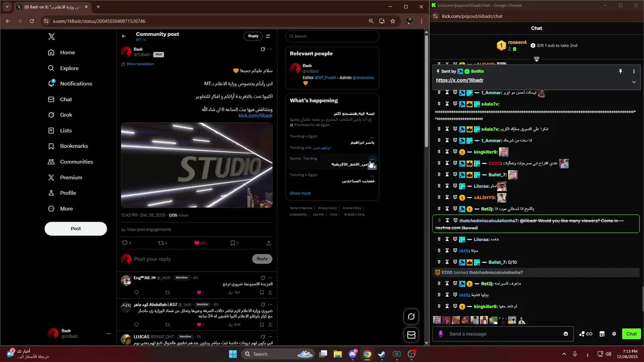Share Badr's post via share icon
This screenshot has height=362, width=644.
(269, 243)
